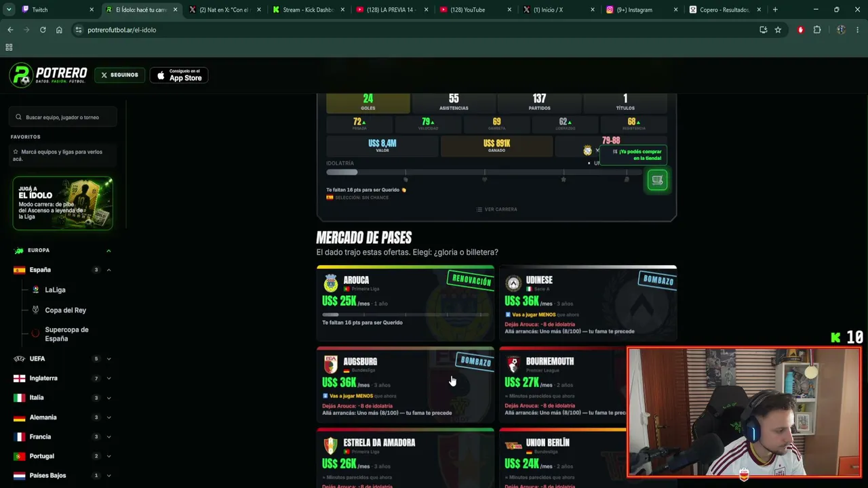Viewport: 868px width, 488px height.
Task: Expand the Italia league list
Action: pos(108,398)
